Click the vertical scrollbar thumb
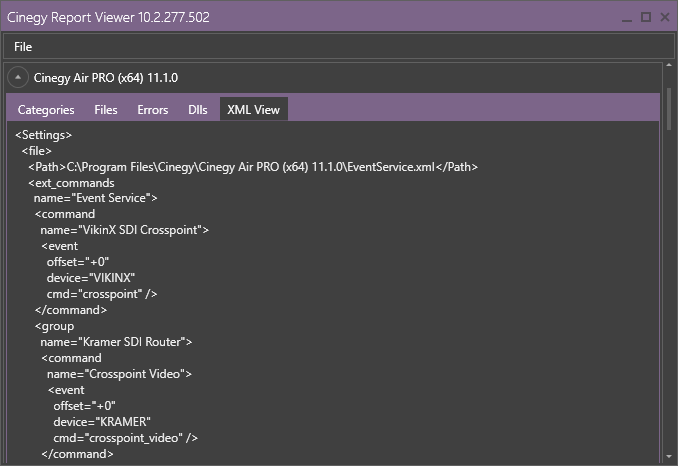Screen dimensions: 678x466 (x=669, y=109)
